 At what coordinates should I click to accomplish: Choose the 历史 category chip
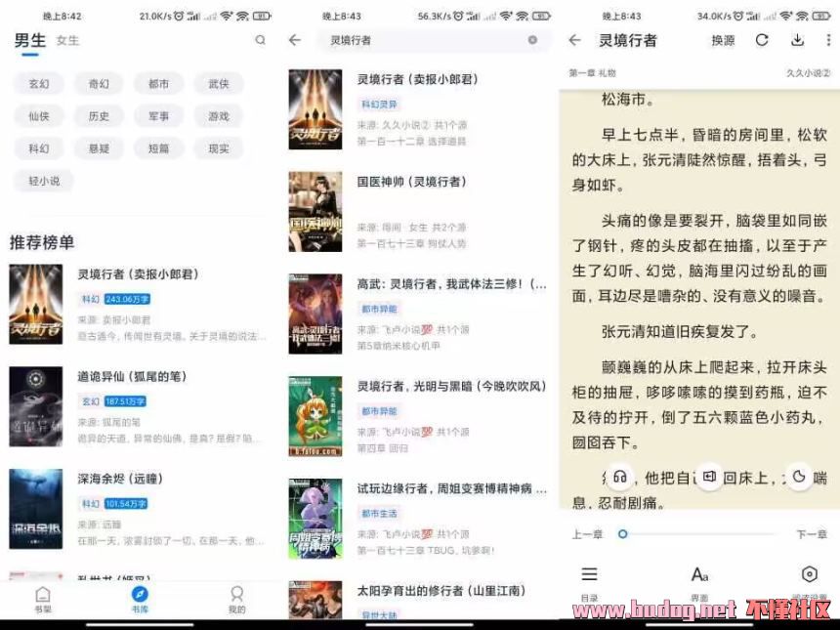pyautogui.click(x=99, y=116)
